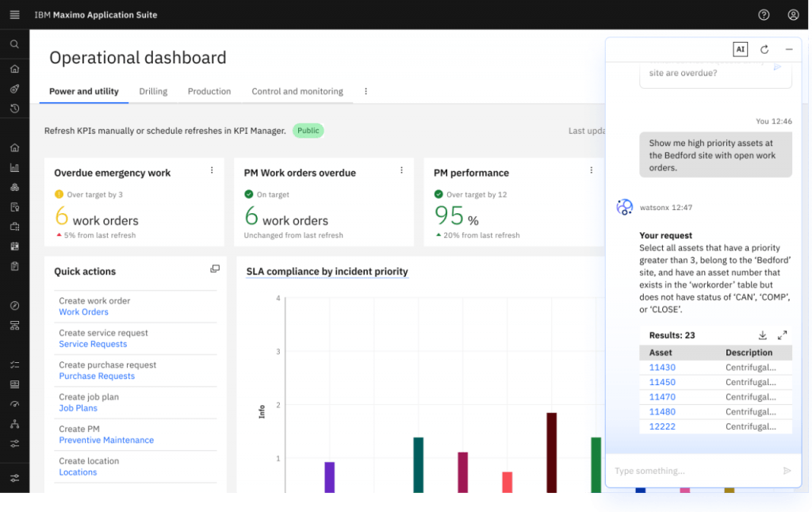Select the Control and monitoring tab
Screen dimensions: 812x512
297,90
